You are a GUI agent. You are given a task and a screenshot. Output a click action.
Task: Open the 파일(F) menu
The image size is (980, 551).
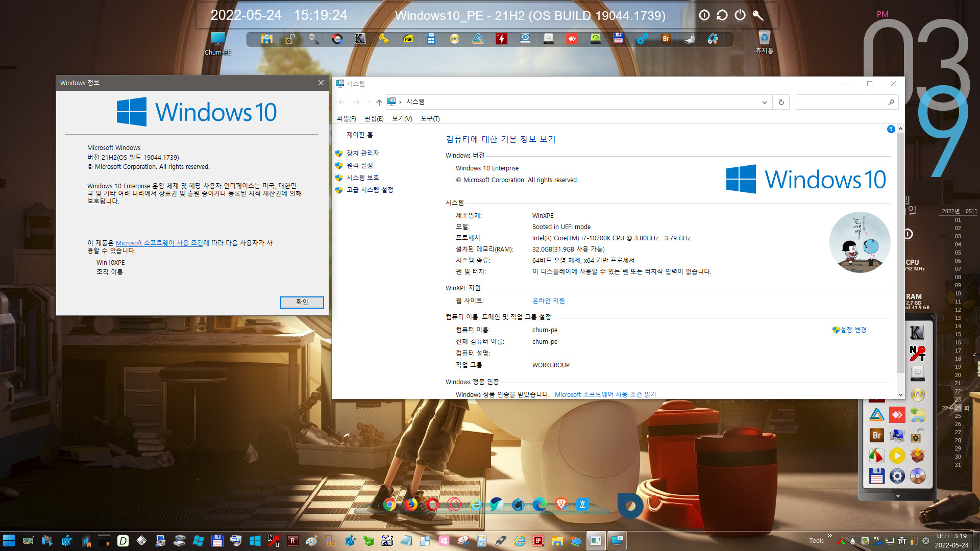pyautogui.click(x=346, y=118)
